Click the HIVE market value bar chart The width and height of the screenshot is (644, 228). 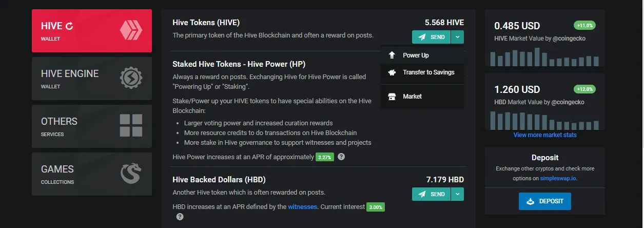point(545,56)
